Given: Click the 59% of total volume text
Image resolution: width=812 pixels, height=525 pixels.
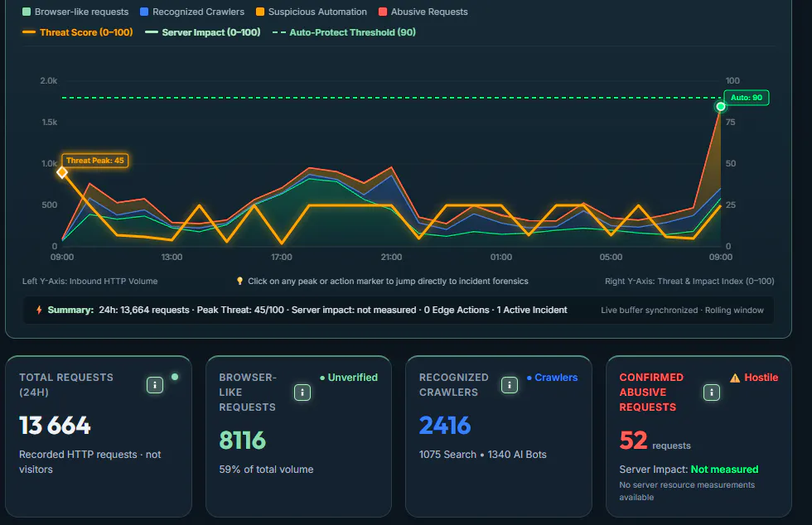Looking at the screenshot, I should 266,470.
